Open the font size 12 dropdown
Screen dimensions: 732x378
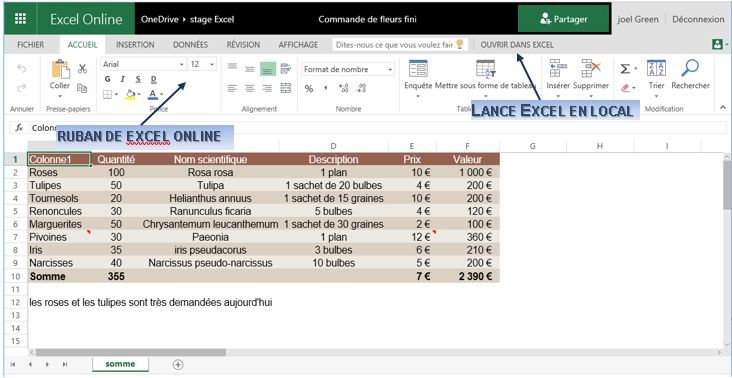point(212,64)
